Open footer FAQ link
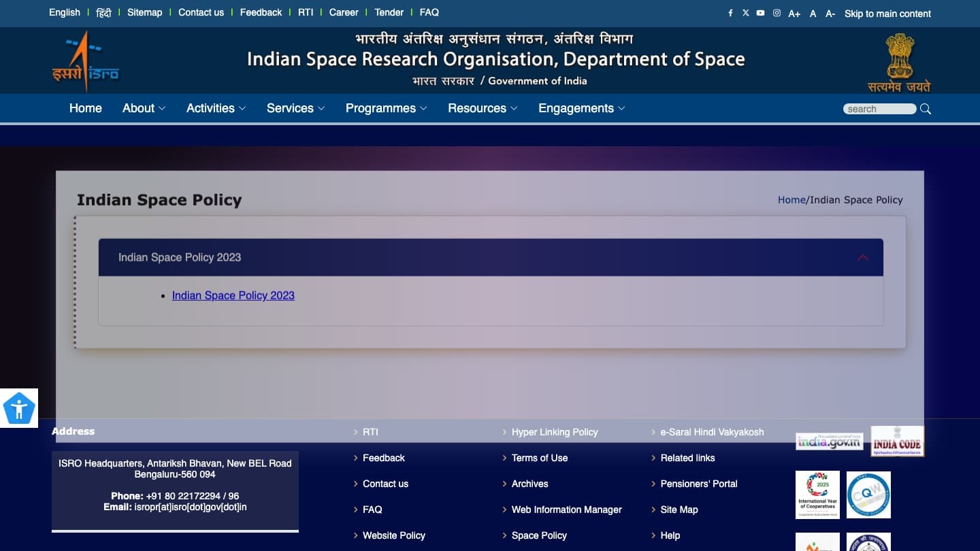The width and height of the screenshot is (980, 551). 372,510
